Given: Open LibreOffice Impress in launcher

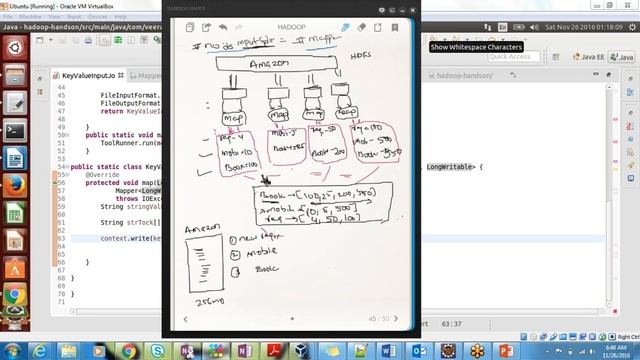Looking at the screenshot, I should 15,241.
